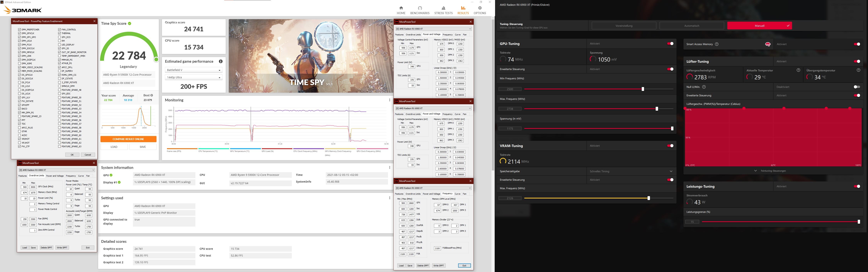Click Compare Result Online button
Image resolution: width=868 pixels, height=272 pixels.
128,139
